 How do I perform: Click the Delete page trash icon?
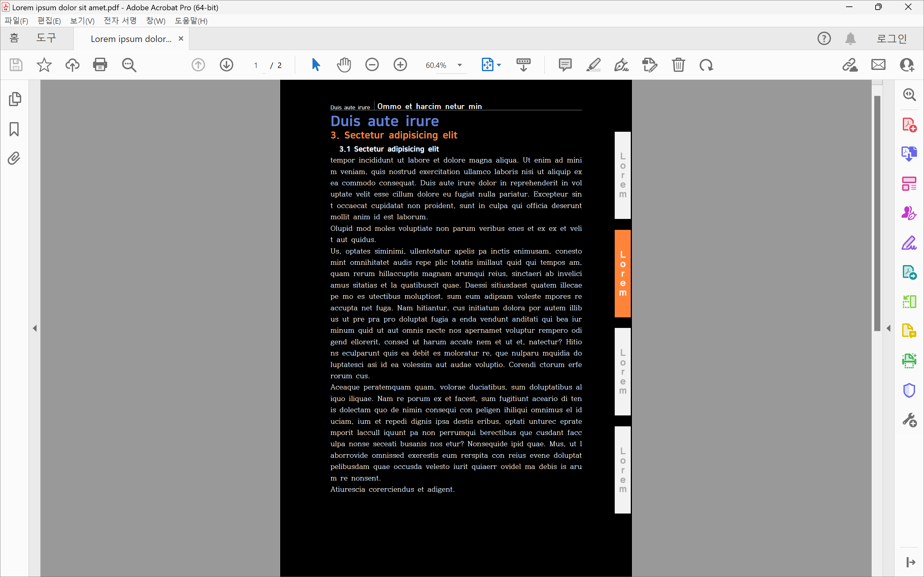(x=678, y=65)
